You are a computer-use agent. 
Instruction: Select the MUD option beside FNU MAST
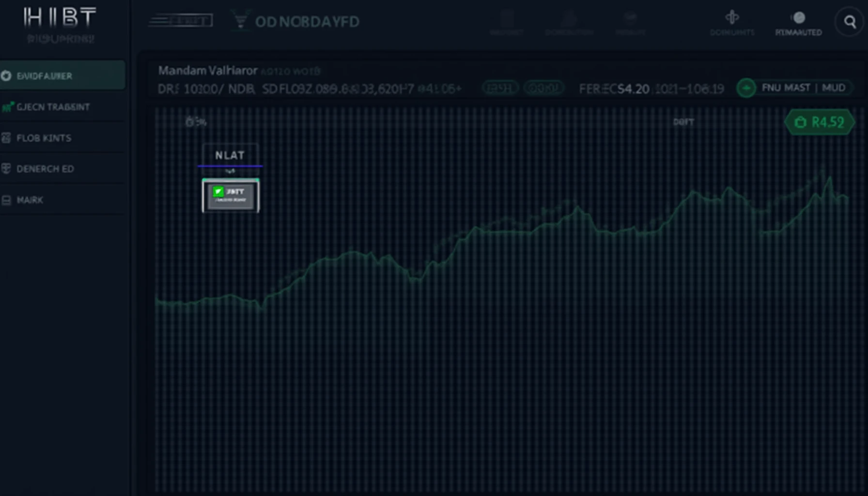pyautogui.click(x=834, y=88)
